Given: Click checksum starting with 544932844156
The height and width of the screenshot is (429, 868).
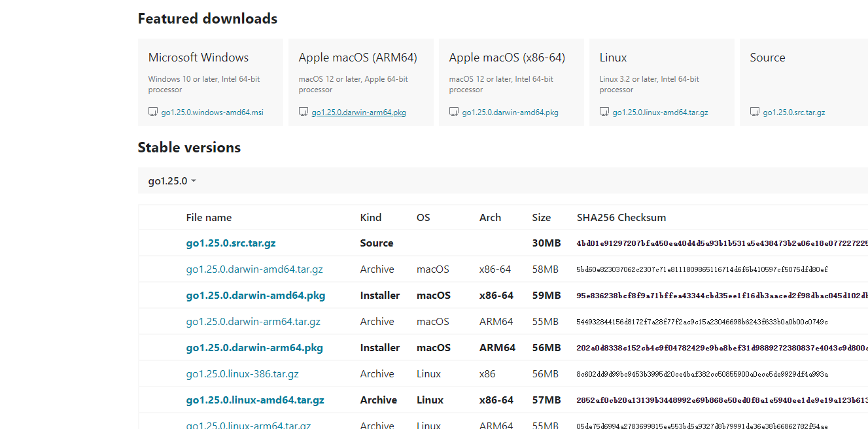Looking at the screenshot, I should pyautogui.click(x=703, y=322).
